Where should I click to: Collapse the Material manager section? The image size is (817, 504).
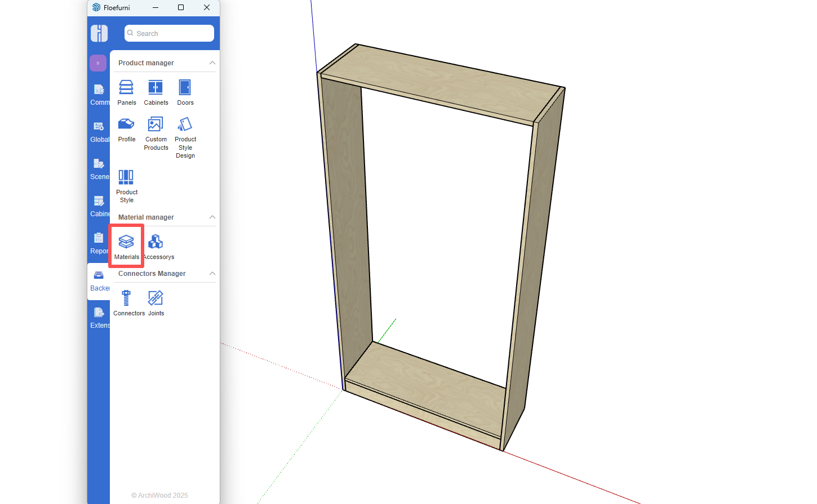tap(212, 217)
